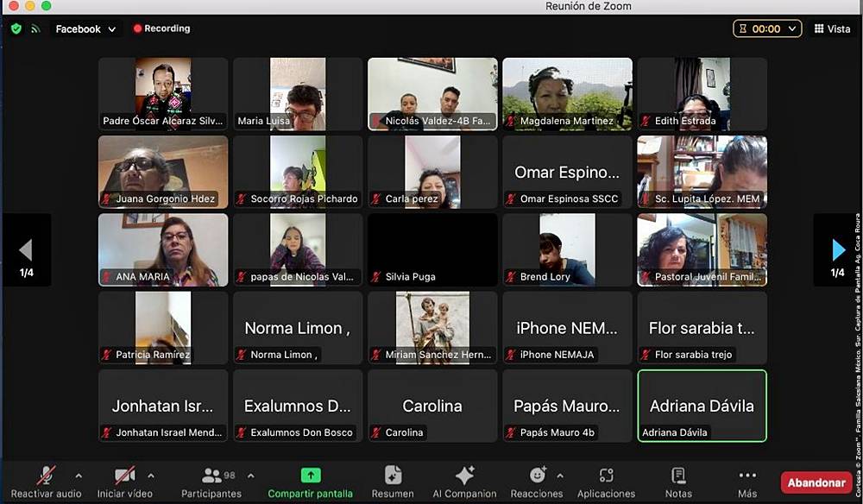This screenshot has width=863, height=504.
Task: Select Omar Espinosa SSCC tile
Action: tap(568, 173)
